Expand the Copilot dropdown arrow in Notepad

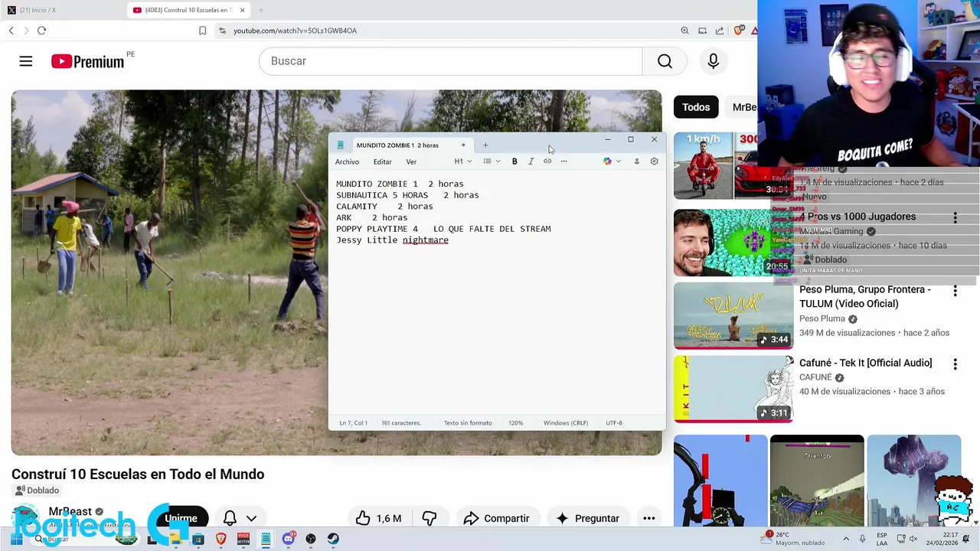coord(619,161)
